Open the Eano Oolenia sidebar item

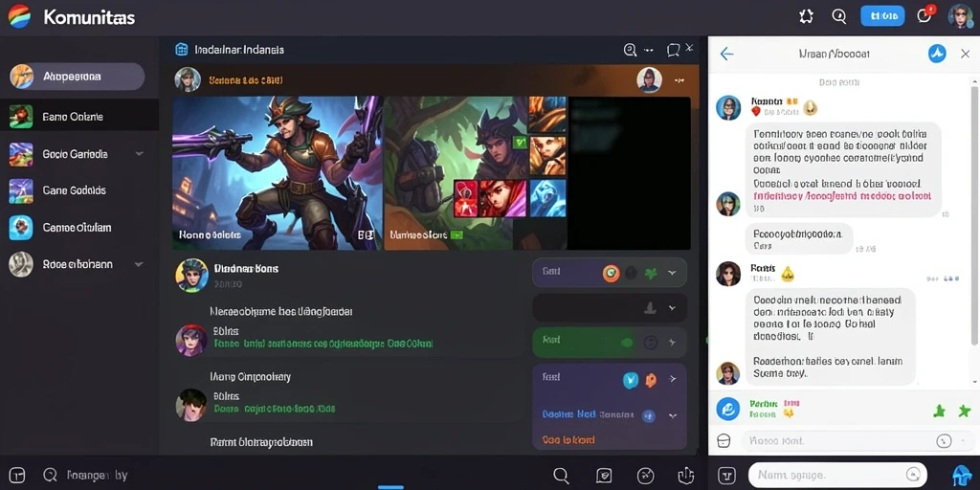pyautogui.click(x=79, y=116)
